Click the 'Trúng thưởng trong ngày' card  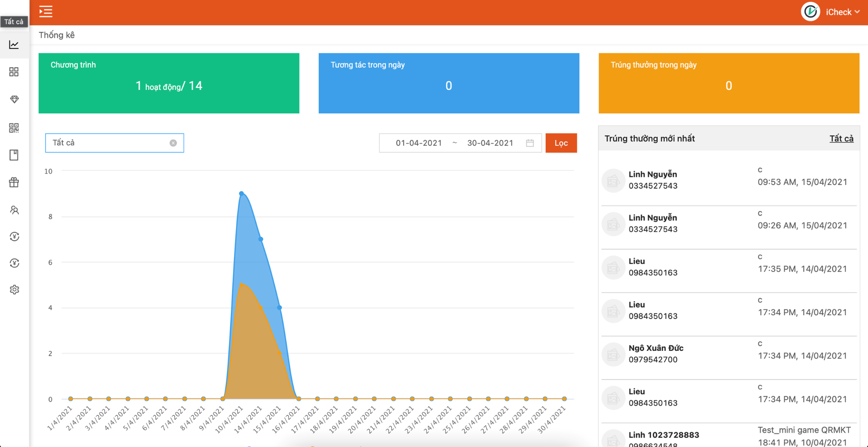click(729, 83)
